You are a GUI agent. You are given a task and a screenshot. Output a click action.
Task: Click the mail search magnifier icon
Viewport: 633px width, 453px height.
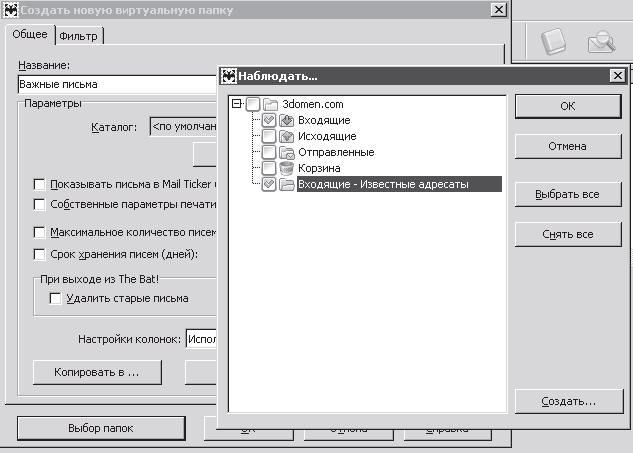coord(601,42)
